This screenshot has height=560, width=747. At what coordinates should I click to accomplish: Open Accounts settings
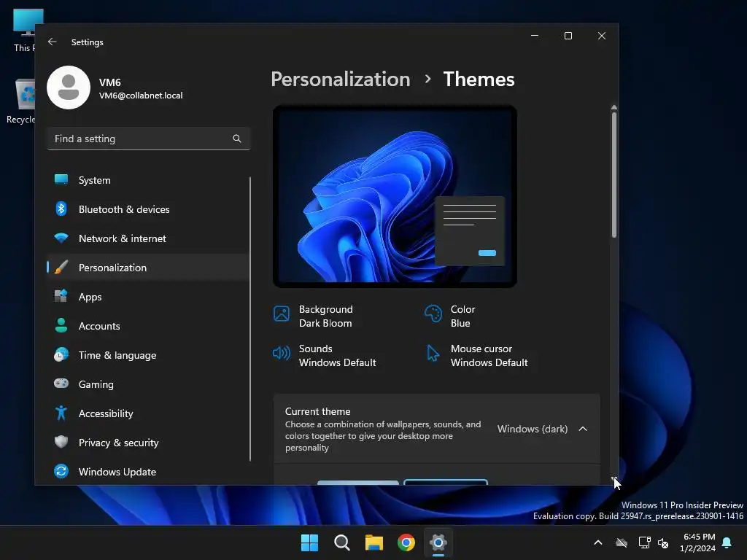tap(148, 326)
